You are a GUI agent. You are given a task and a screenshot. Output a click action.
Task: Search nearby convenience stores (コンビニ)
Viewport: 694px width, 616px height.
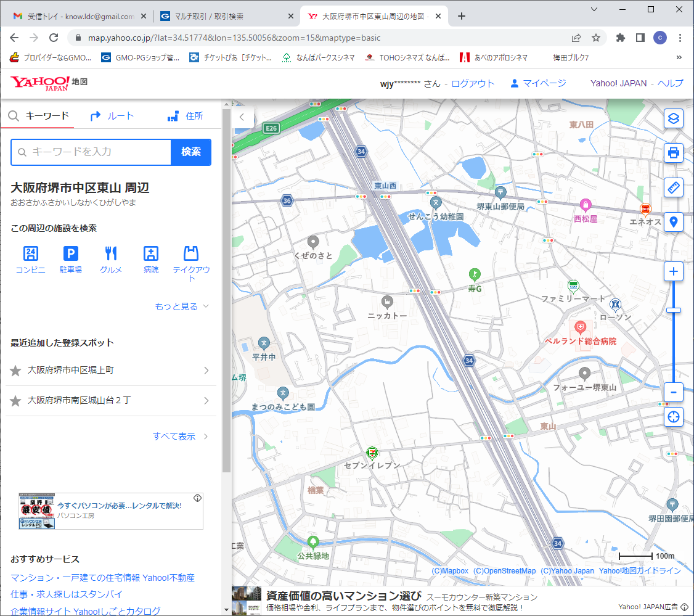[30, 260]
